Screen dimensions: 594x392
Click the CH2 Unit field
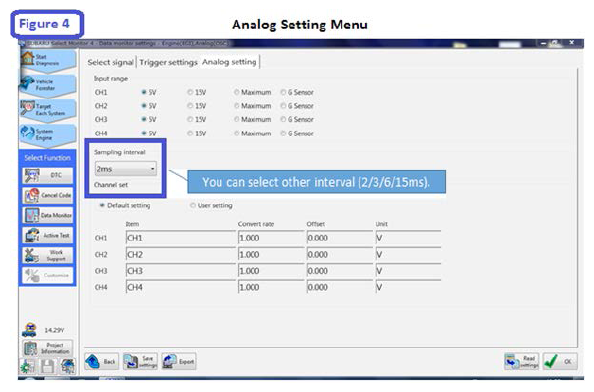[x=408, y=255]
